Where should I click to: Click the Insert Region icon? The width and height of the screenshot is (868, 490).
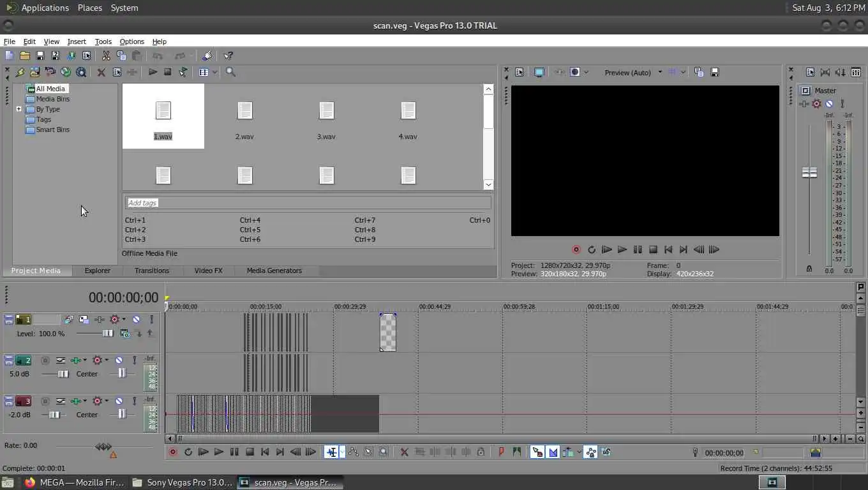[516, 452]
